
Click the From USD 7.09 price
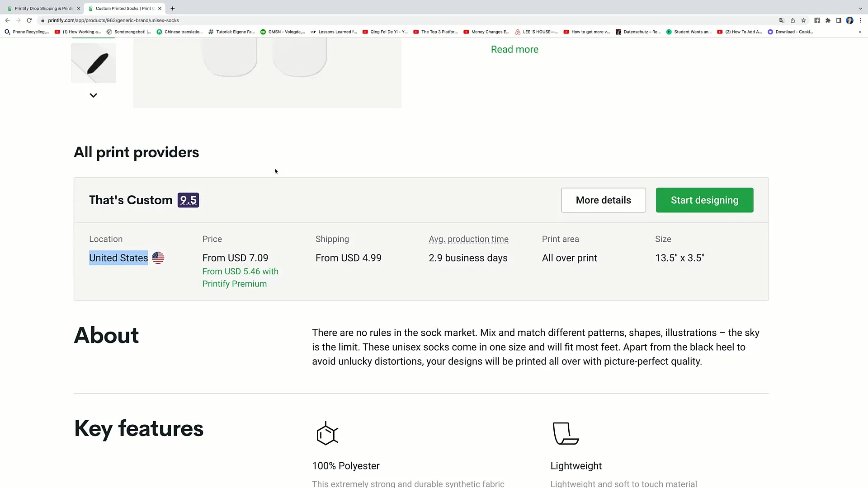pyautogui.click(x=235, y=258)
